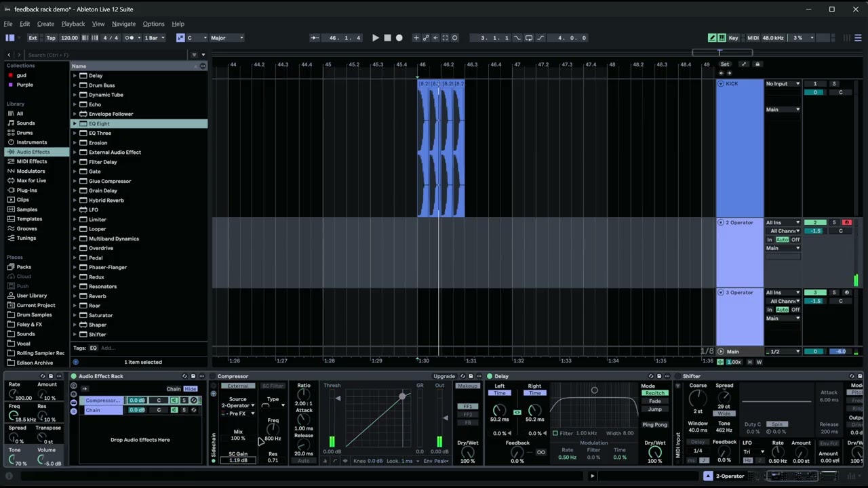Image resolution: width=868 pixels, height=488 pixels.
Task: Open the KICK track No Input dropdown
Action: [783, 83]
